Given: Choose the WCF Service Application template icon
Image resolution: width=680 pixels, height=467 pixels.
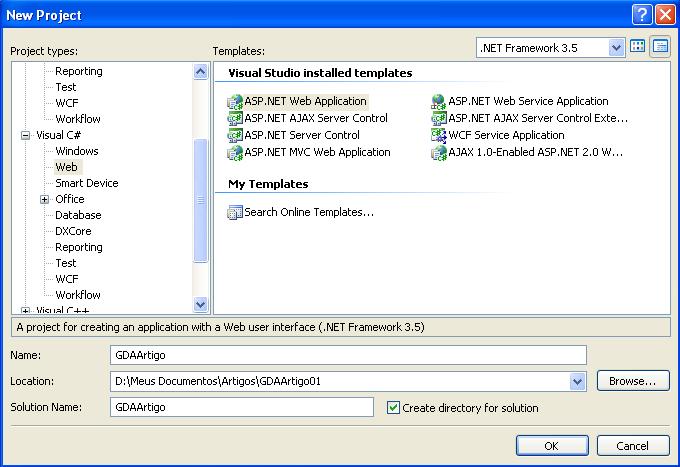Looking at the screenshot, I should 439,136.
